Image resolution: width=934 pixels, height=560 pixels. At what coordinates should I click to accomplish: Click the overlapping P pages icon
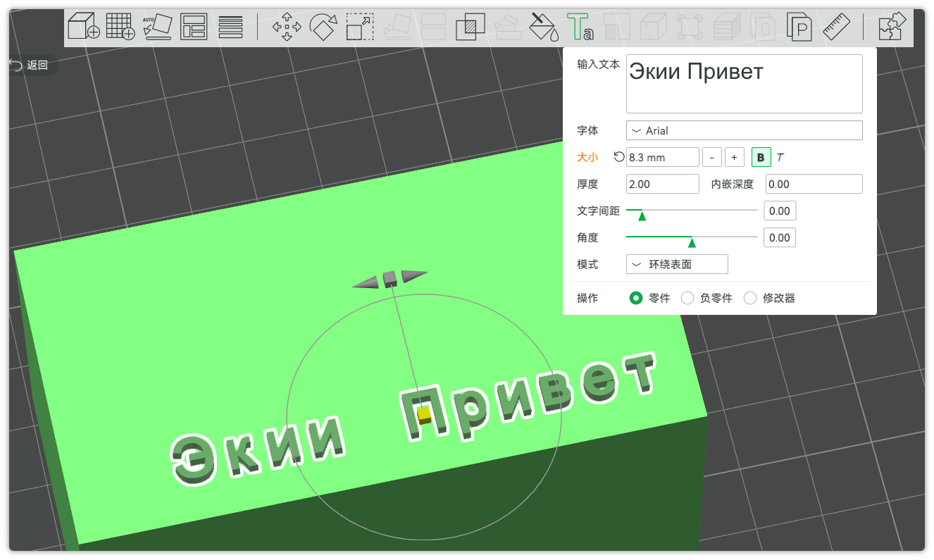(x=799, y=27)
